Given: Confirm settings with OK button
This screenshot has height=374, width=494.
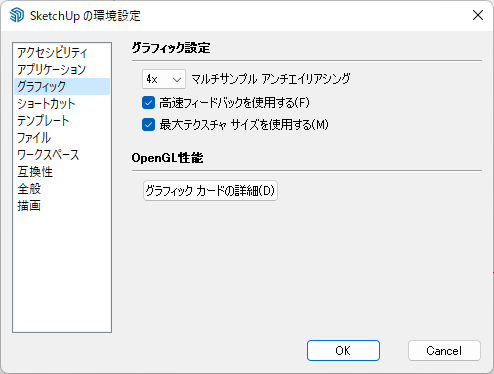Looking at the screenshot, I should pos(343,351).
